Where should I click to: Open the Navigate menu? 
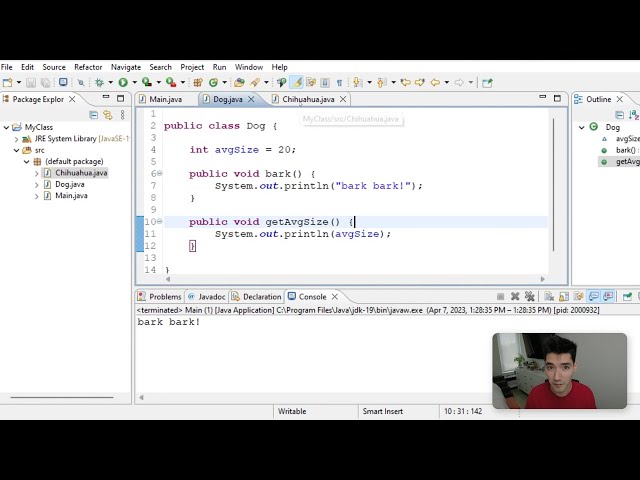click(x=126, y=67)
